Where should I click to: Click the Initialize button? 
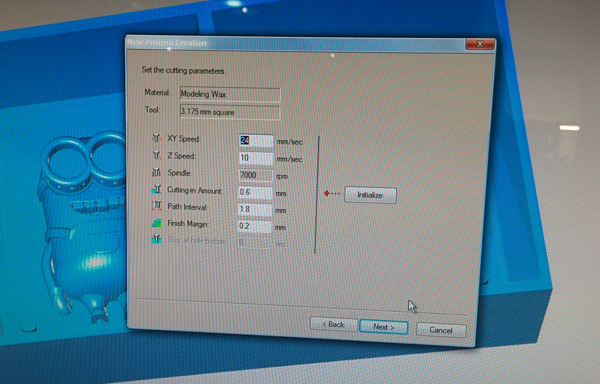(x=370, y=195)
